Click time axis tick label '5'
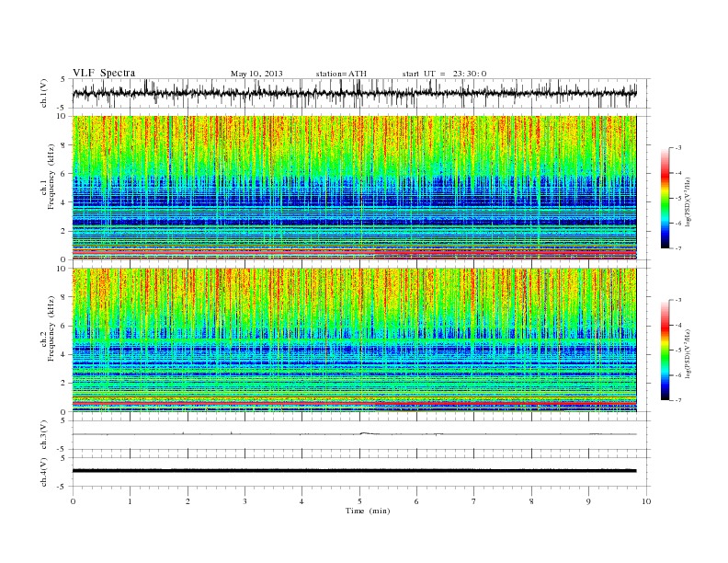 tap(359, 501)
